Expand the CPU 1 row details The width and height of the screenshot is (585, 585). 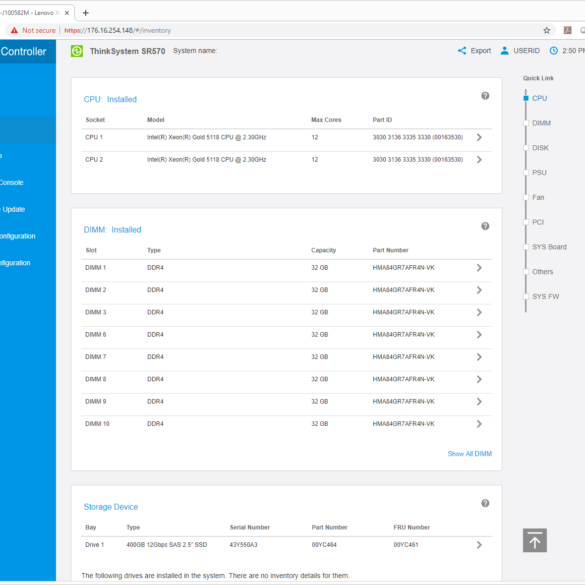click(479, 137)
